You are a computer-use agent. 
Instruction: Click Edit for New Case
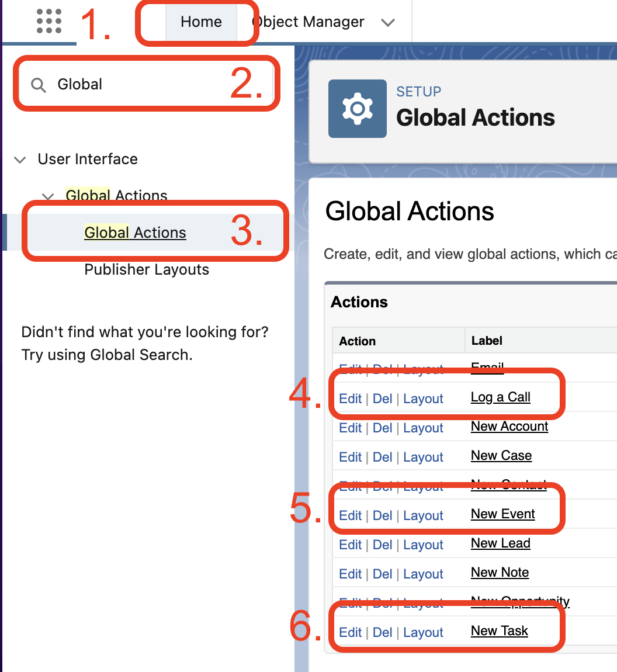[x=350, y=457]
